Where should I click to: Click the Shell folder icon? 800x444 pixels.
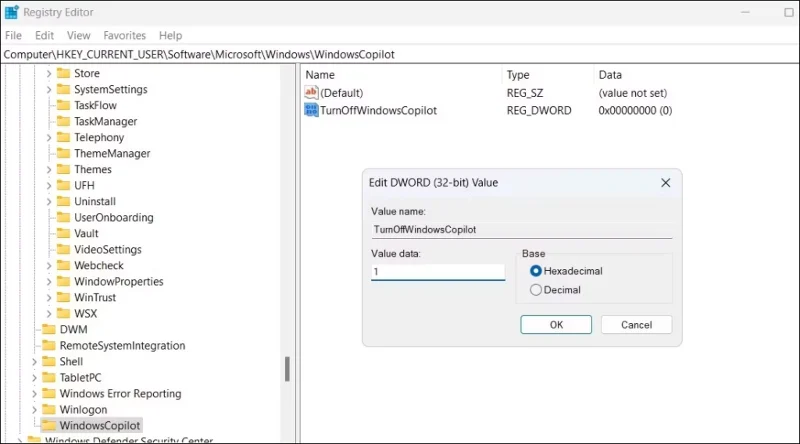pos(48,361)
